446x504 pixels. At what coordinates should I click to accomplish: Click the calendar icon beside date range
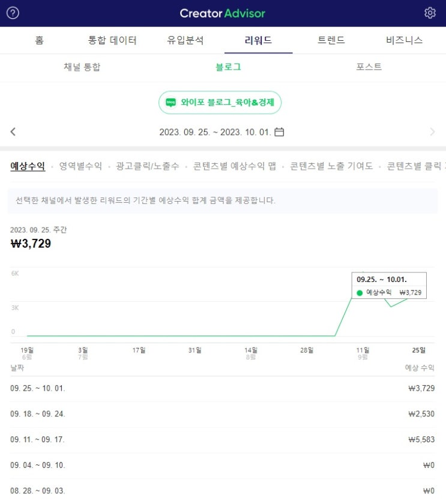(x=279, y=132)
